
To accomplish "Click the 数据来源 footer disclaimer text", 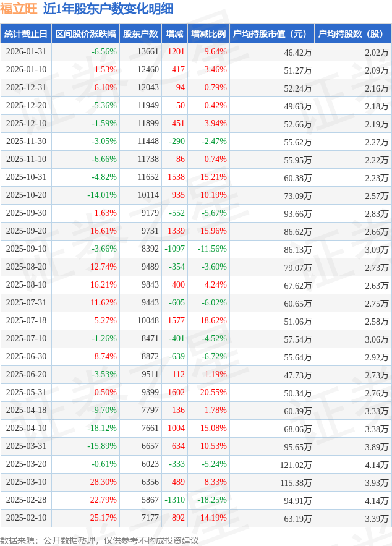I will pos(100,540).
